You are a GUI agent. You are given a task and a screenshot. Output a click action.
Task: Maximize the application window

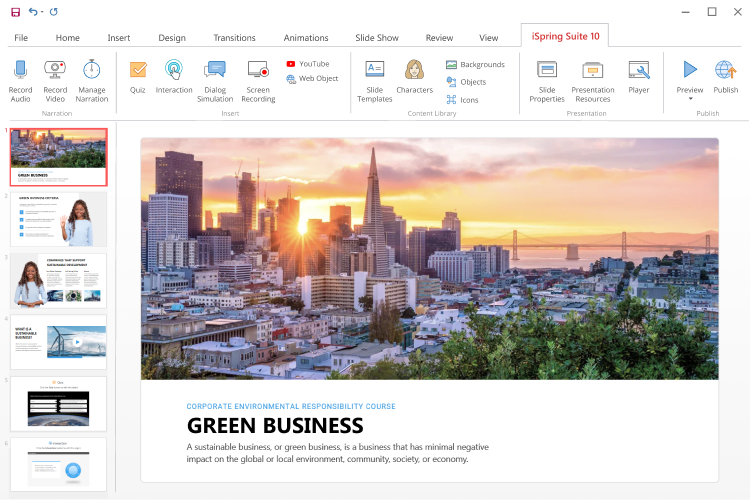point(712,12)
